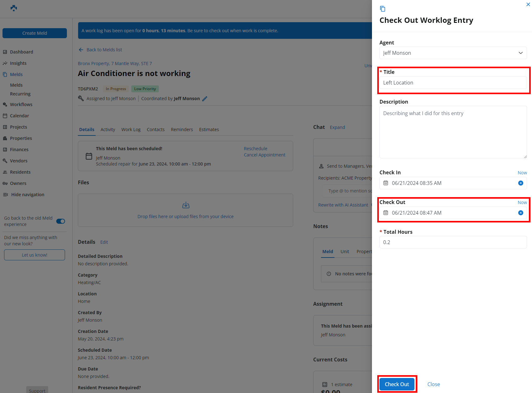532x393 pixels.
Task: Click the calendar icon in Check In field
Action: click(386, 183)
